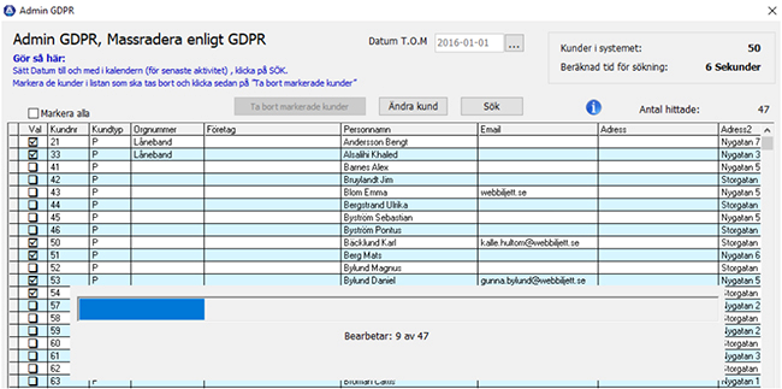Click the Admin GDPR title bar app icon
This screenshot has width=782, height=389.
9,10
